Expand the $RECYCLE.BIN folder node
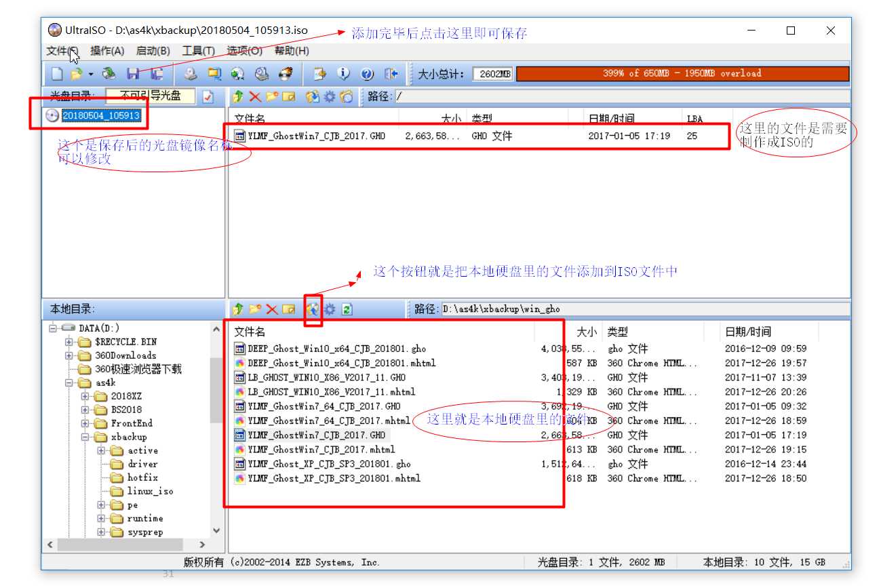Screen dimensions: 881x588 coord(69,342)
